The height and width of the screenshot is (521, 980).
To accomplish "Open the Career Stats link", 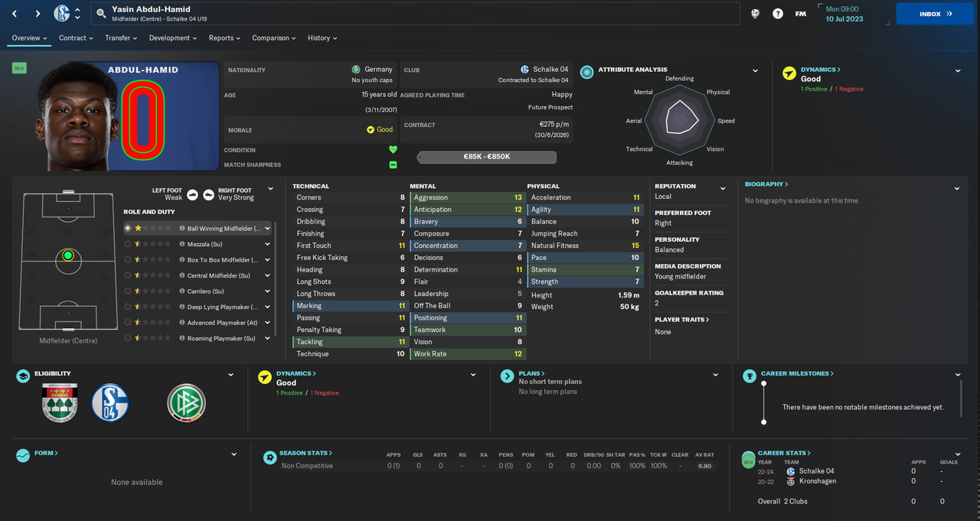I will (784, 453).
